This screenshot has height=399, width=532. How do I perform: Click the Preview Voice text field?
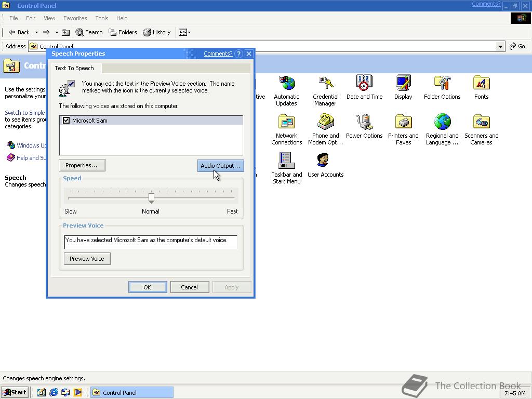pos(151,242)
